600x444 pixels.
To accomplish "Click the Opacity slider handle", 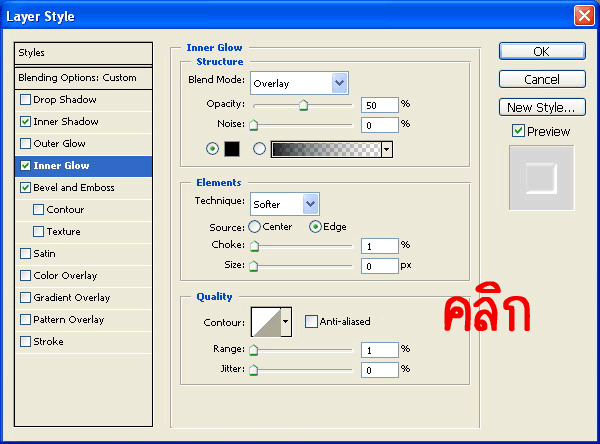I will [x=303, y=105].
